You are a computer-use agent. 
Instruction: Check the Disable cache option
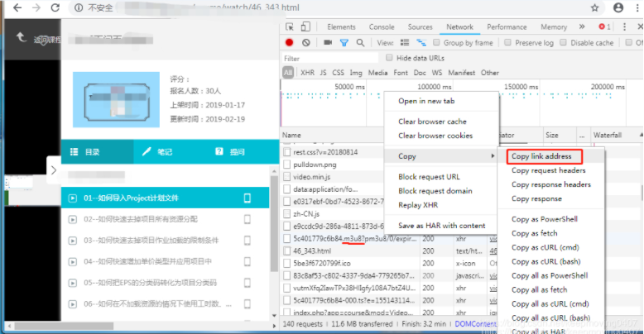pos(562,43)
